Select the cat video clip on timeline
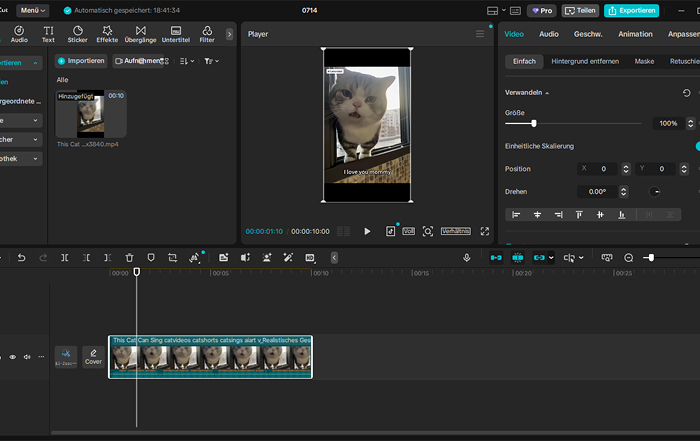The width and height of the screenshot is (700, 441). coord(210,357)
